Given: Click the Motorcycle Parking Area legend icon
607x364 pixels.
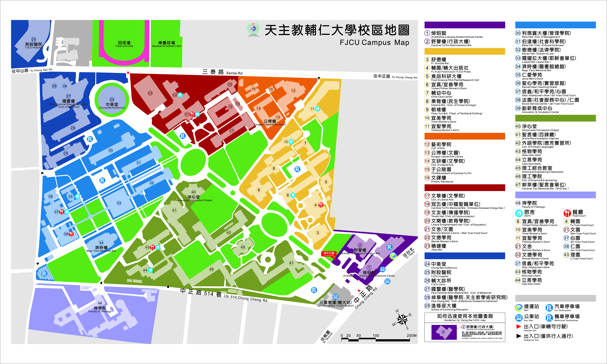Looking at the screenshot, I should pos(549,318).
